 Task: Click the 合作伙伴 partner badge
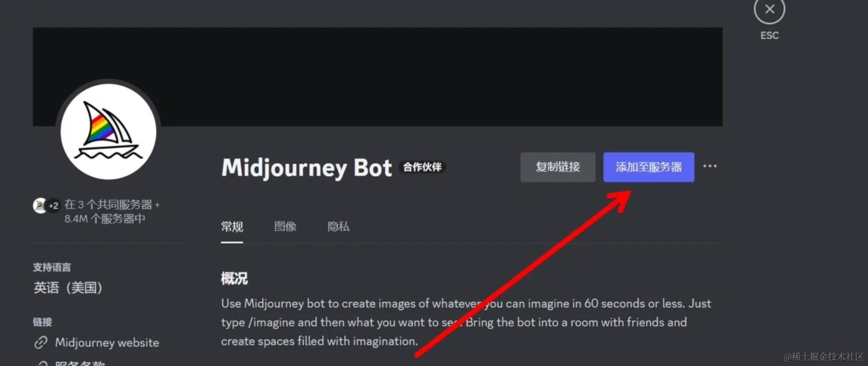[422, 167]
